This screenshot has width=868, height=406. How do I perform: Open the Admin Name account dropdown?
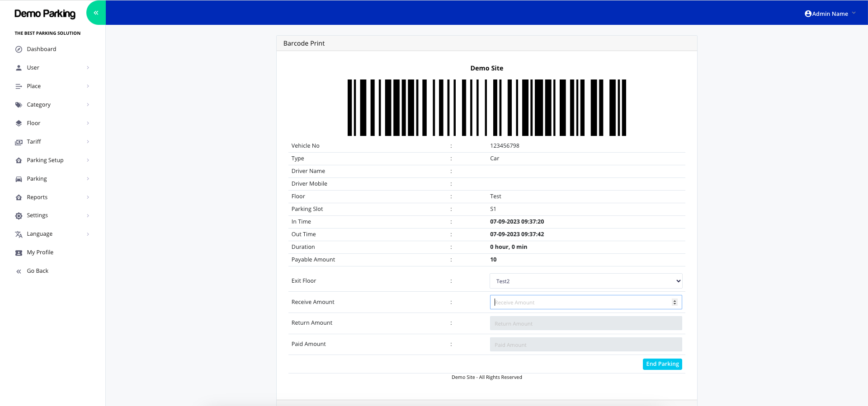[830, 14]
